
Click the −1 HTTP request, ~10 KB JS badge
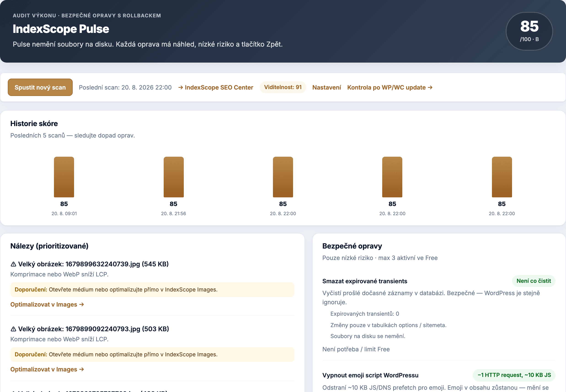(x=514, y=375)
